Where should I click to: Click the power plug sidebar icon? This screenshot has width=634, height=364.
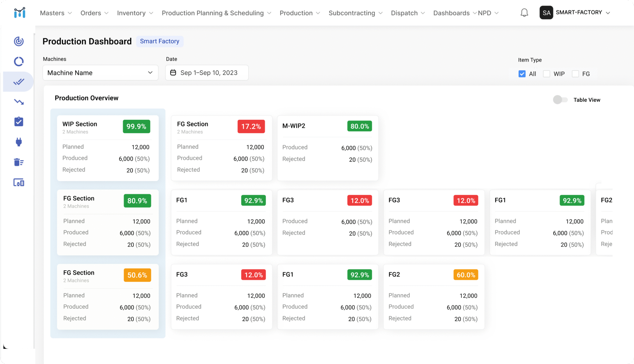click(19, 142)
